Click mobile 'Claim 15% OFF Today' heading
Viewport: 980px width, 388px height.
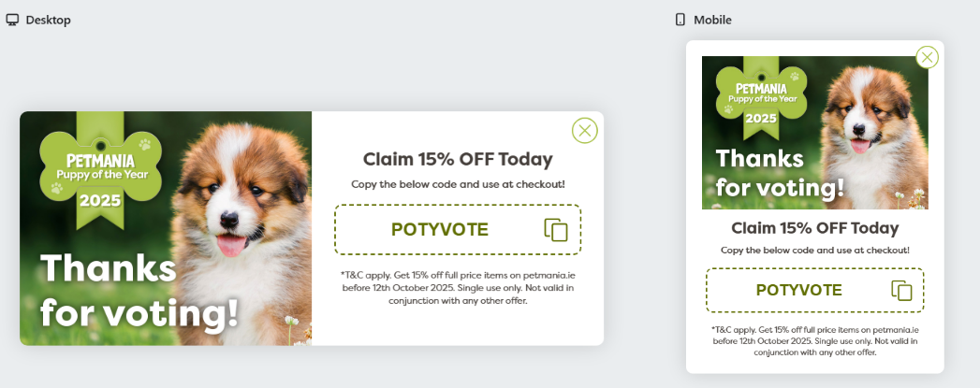click(815, 228)
